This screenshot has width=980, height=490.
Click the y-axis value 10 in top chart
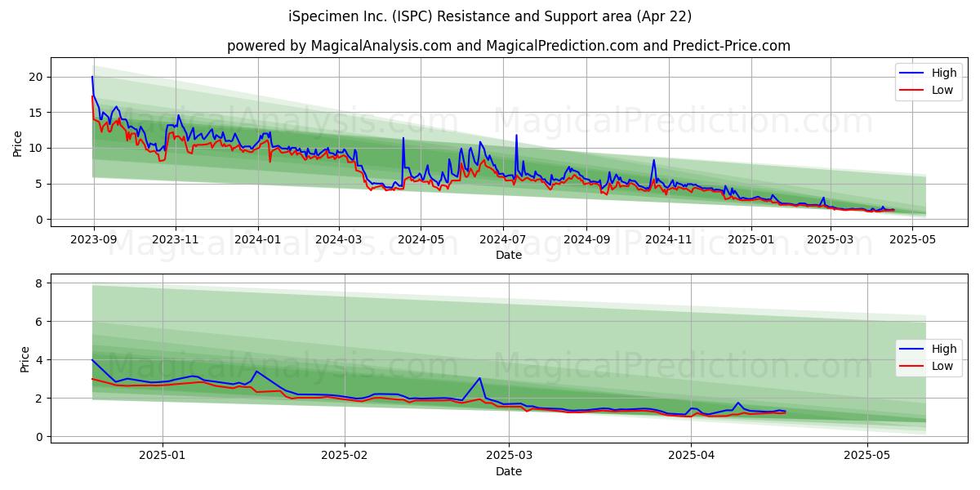pos(36,149)
